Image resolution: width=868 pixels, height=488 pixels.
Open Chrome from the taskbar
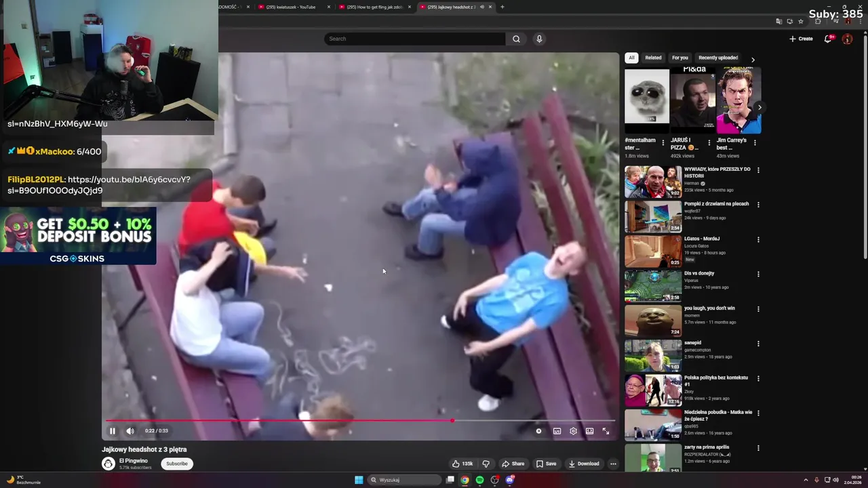465,480
